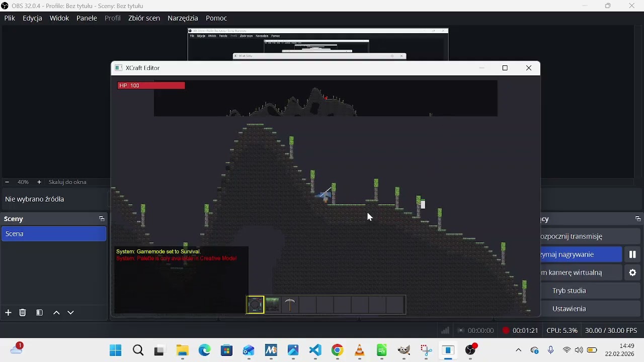Open virtual camera settings gear
This screenshot has width=644, height=362.
632,273
